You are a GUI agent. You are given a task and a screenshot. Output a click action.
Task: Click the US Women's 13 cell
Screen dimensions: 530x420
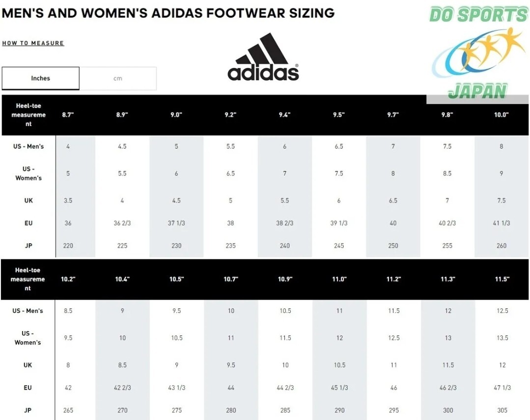(x=448, y=338)
